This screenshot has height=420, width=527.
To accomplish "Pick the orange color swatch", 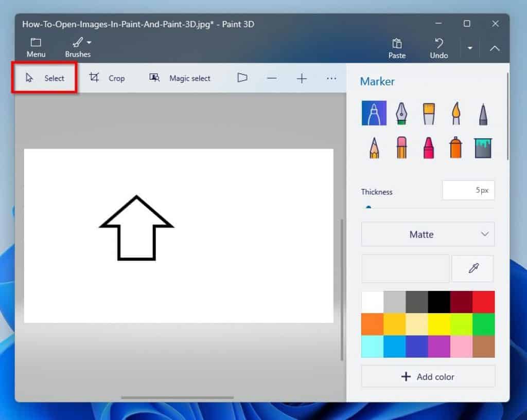I will point(372,324).
